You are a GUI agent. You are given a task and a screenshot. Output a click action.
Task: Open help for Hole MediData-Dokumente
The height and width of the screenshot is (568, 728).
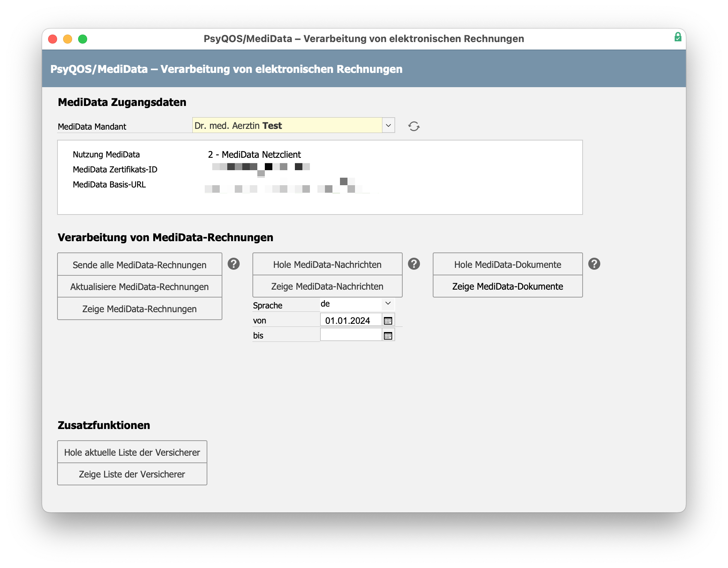point(594,264)
